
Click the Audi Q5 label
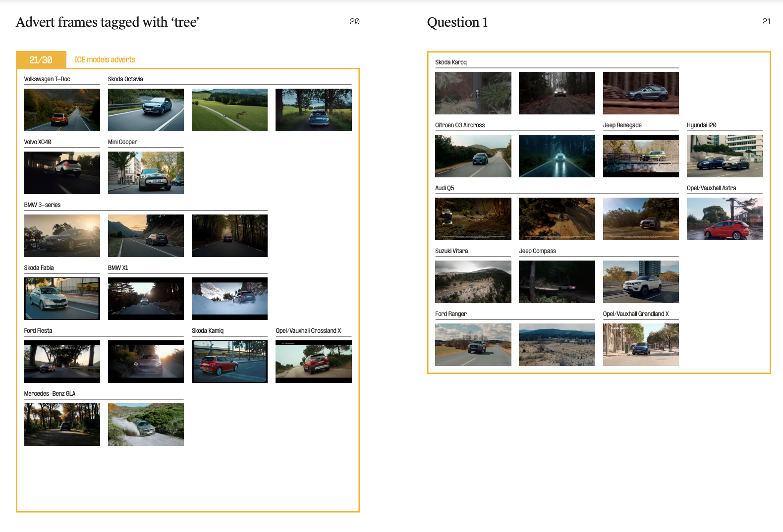pyautogui.click(x=445, y=188)
